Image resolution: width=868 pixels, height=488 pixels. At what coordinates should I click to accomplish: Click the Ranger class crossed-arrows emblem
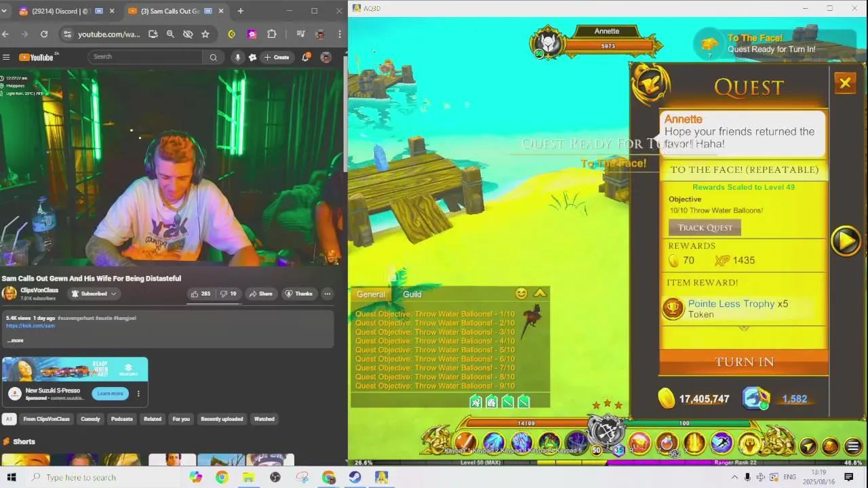click(x=606, y=431)
